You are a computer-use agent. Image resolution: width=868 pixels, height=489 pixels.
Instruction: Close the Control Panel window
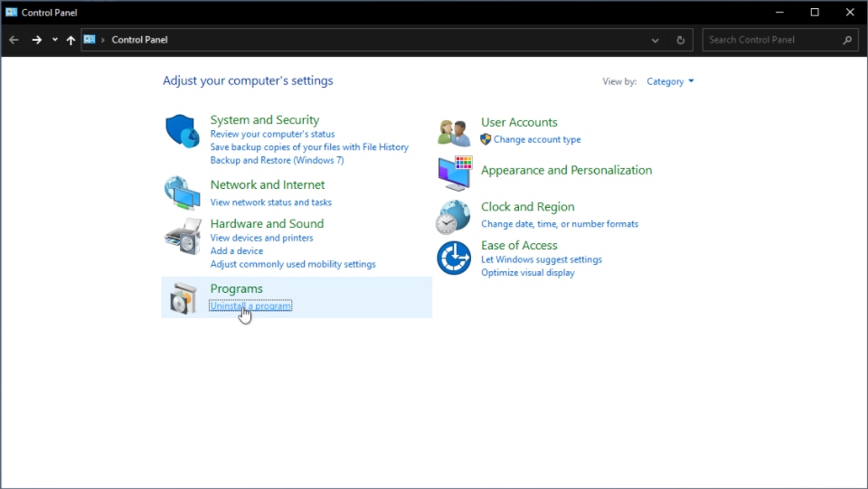[x=850, y=12]
